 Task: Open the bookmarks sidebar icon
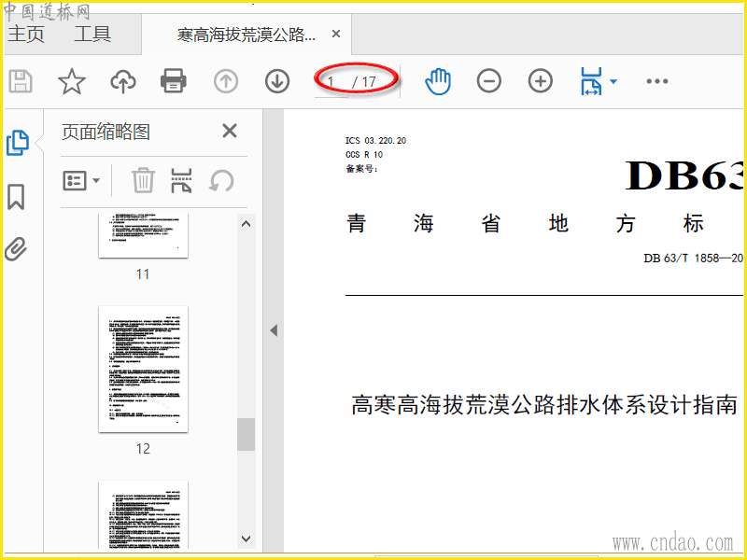pos(16,197)
